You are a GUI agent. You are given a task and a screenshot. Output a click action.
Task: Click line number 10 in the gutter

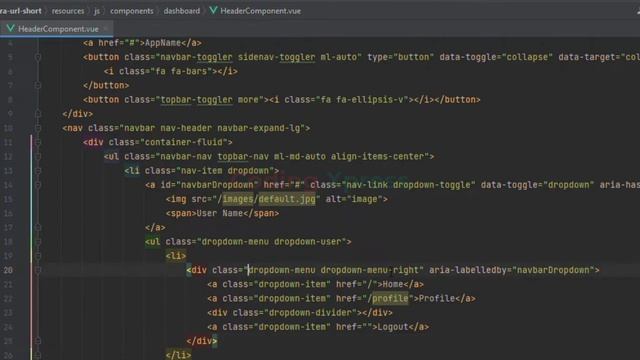[8, 128]
